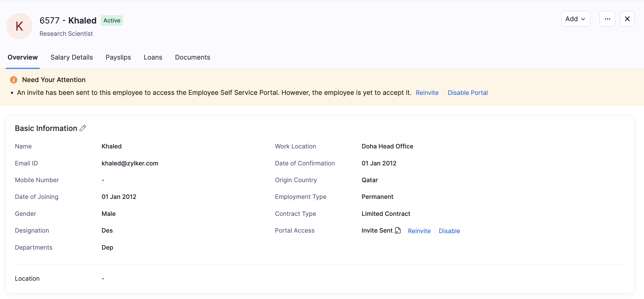
Task: Go to the Loans tab
Action: 153,57
